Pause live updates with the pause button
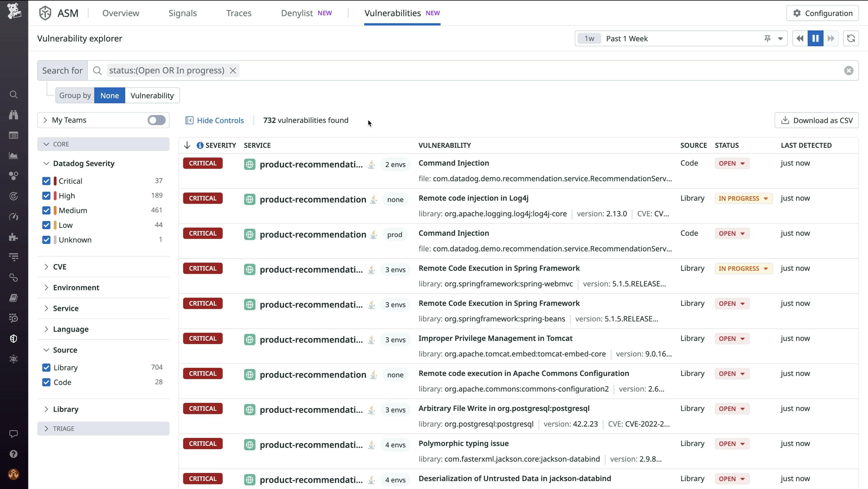This screenshot has width=868, height=489. 815,38
